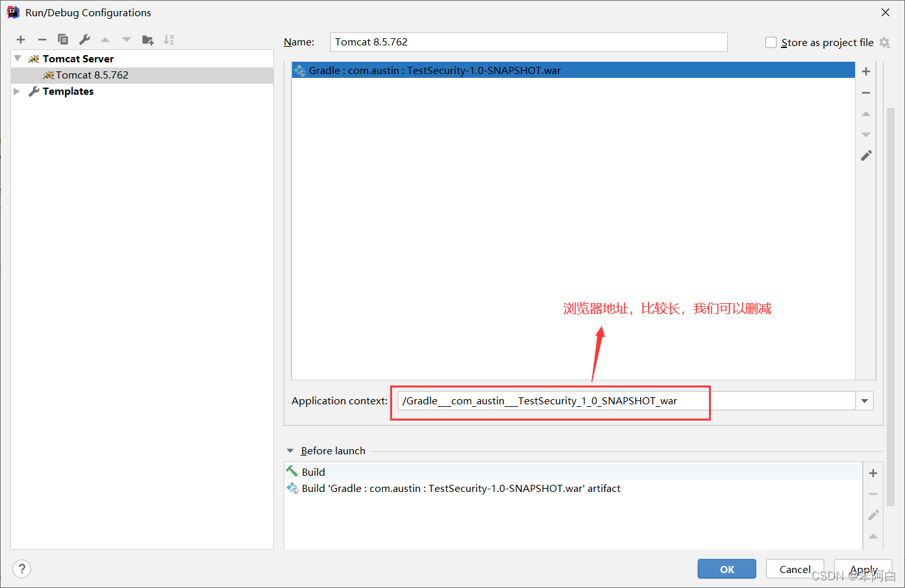This screenshot has height=588, width=905.
Task: Remove deployment artifact minus icon
Action: click(x=866, y=93)
